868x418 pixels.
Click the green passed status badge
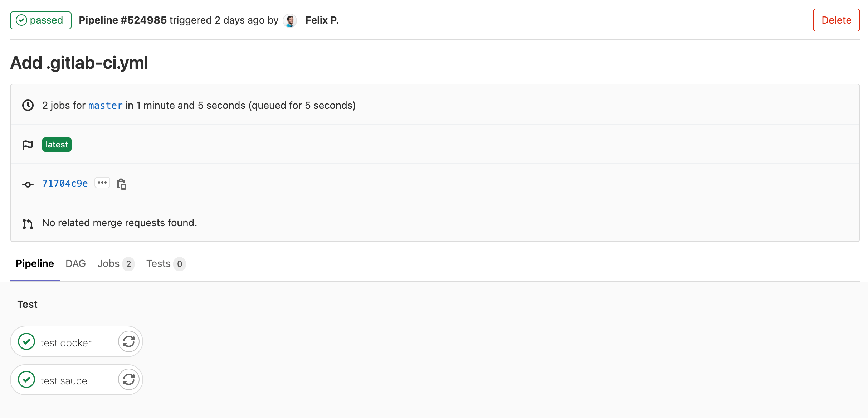pos(41,20)
